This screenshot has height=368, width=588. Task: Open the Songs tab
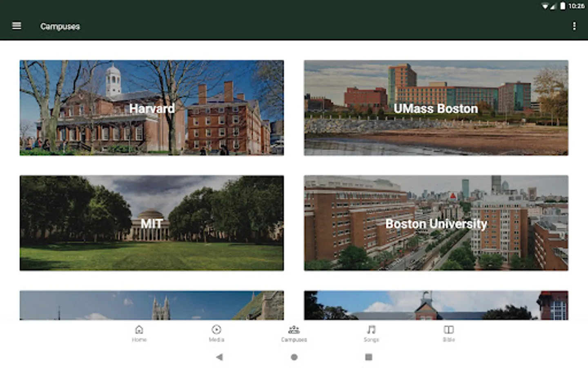(371, 334)
